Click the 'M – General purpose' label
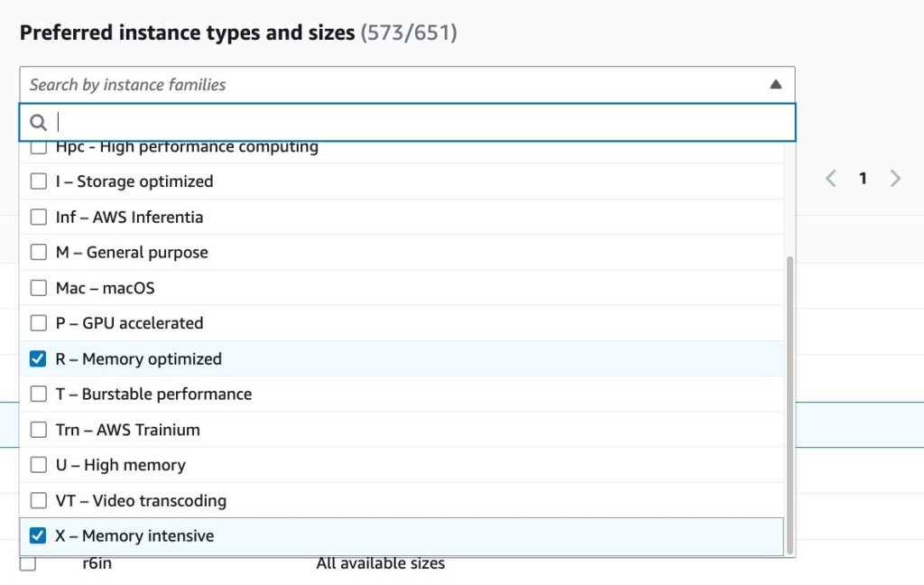 (132, 253)
